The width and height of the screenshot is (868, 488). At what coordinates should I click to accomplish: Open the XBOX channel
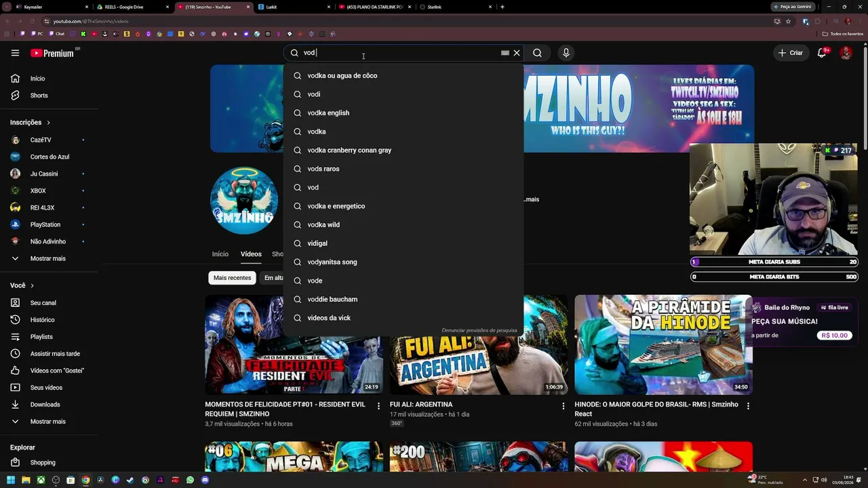point(49,190)
